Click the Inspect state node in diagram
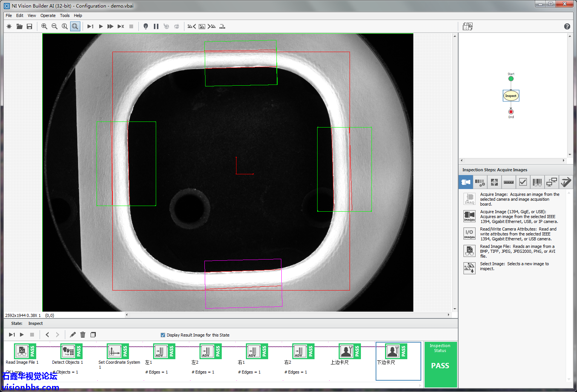This screenshot has height=392, width=577. tap(511, 96)
